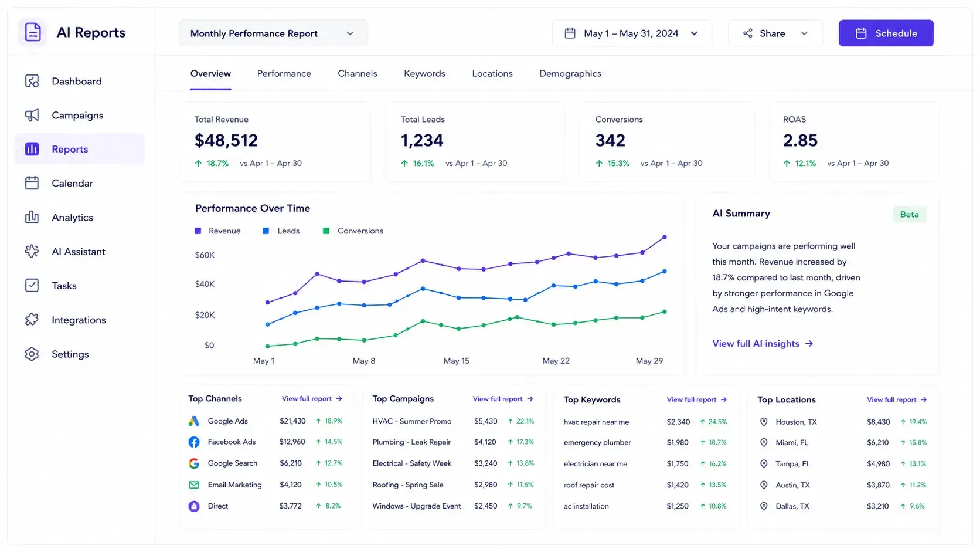Viewport: 980px width, 552px height.
Task: Toggle the Revenue legend swatch
Action: (198, 231)
